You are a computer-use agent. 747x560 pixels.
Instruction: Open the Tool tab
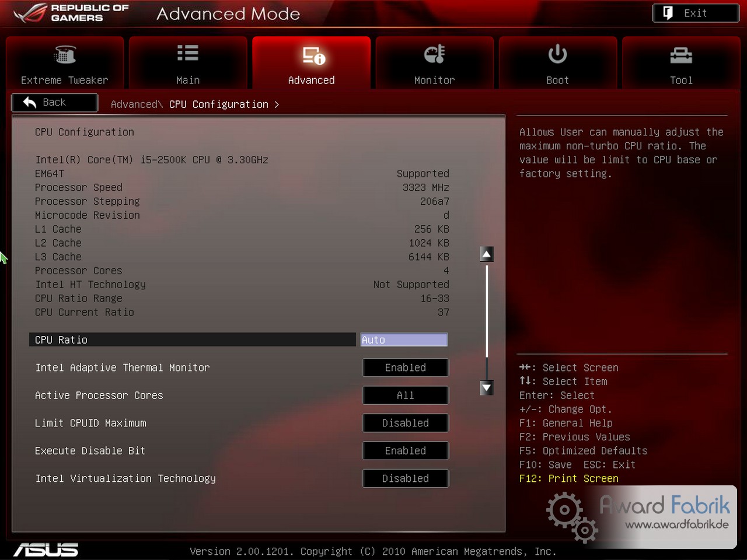681,63
